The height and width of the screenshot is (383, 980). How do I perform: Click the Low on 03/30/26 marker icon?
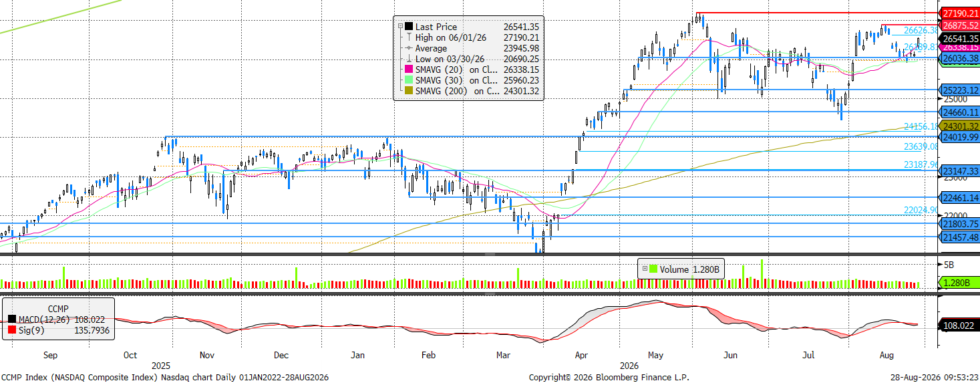pos(409,59)
